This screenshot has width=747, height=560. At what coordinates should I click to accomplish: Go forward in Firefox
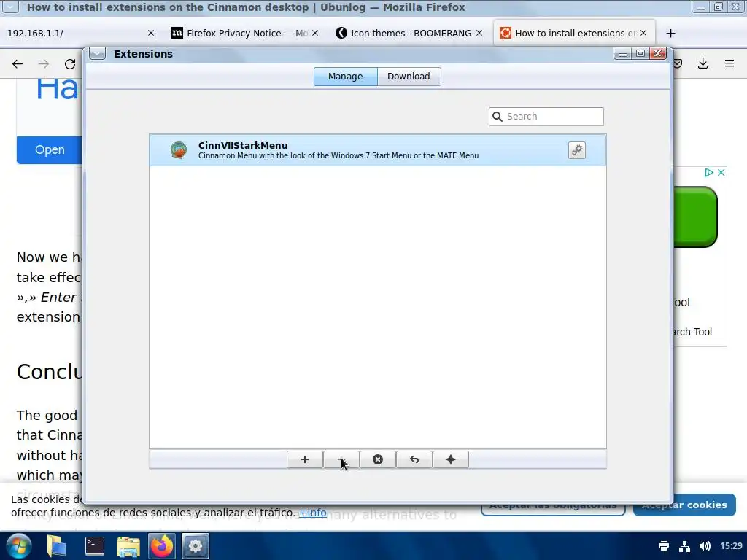(44, 64)
